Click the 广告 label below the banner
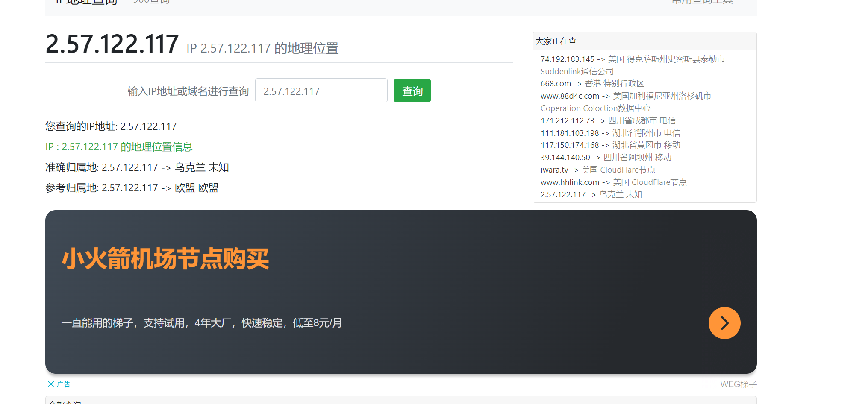This screenshot has width=868, height=404. click(x=64, y=384)
